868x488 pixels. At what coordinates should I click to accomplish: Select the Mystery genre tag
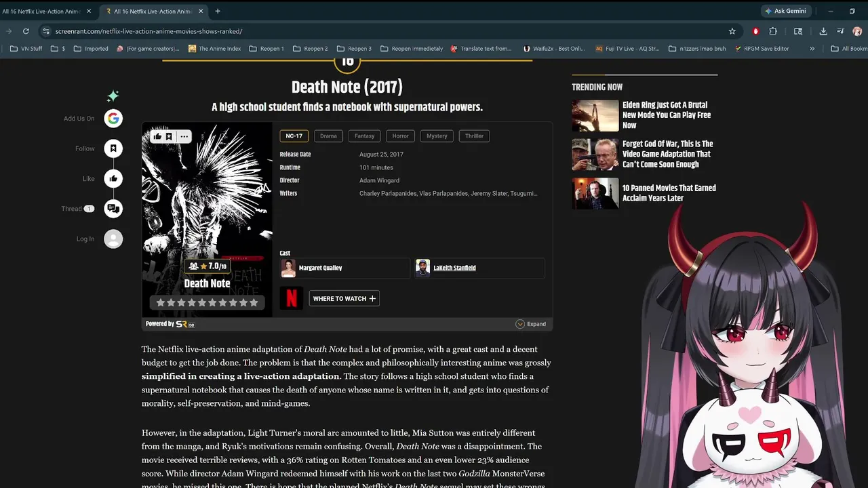pyautogui.click(x=437, y=136)
